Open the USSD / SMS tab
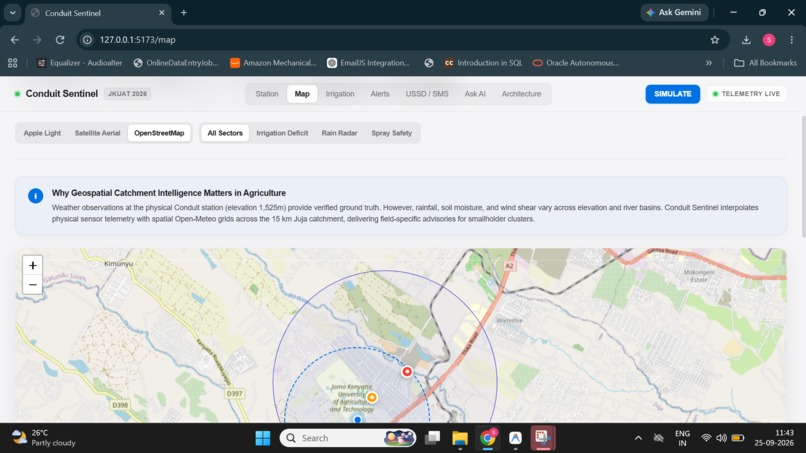 click(x=427, y=94)
